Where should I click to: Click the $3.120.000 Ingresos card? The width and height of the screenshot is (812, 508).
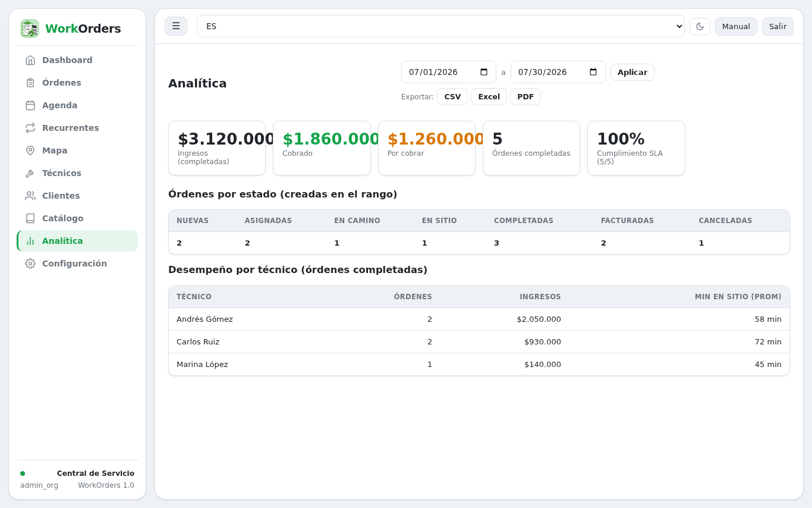[x=217, y=148]
